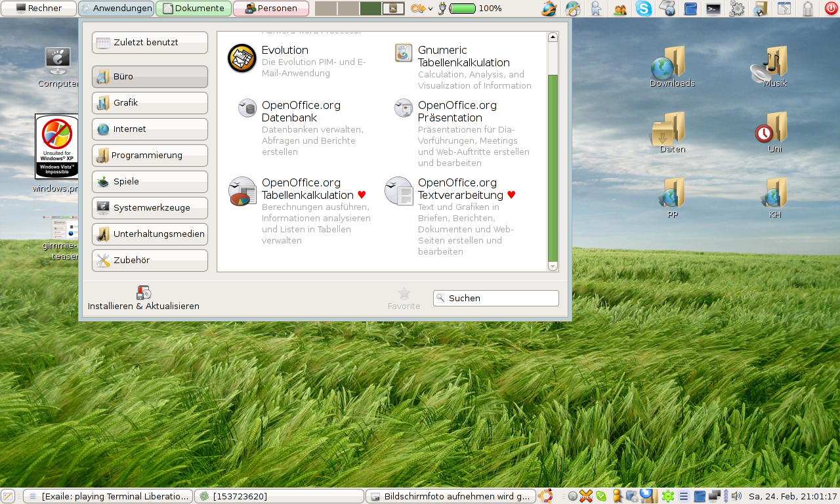Open the settings gear launcher
Viewport: 840px width, 504px height.
click(x=737, y=9)
